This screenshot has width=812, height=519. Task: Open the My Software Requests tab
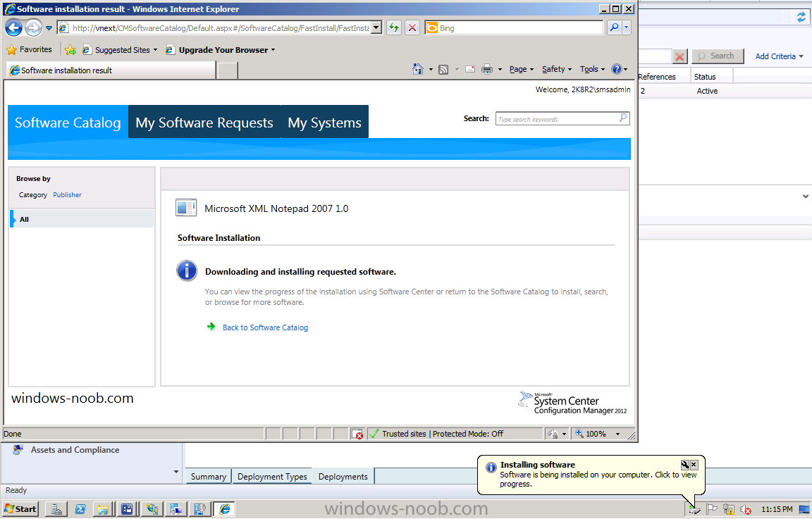click(204, 122)
